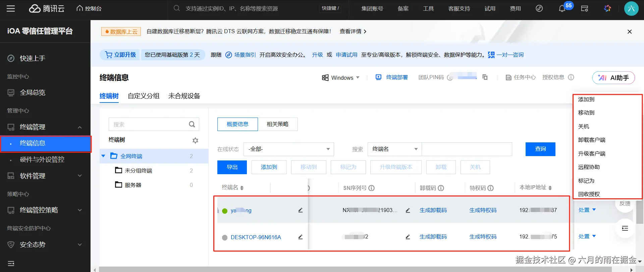
Task: Open the 在线状态 dropdown
Action: 288,149
